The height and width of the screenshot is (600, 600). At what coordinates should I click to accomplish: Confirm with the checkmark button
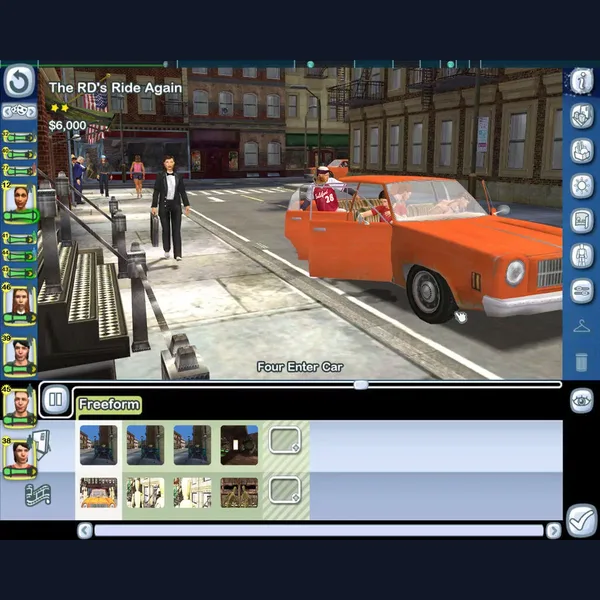click(x=580, y=520)
